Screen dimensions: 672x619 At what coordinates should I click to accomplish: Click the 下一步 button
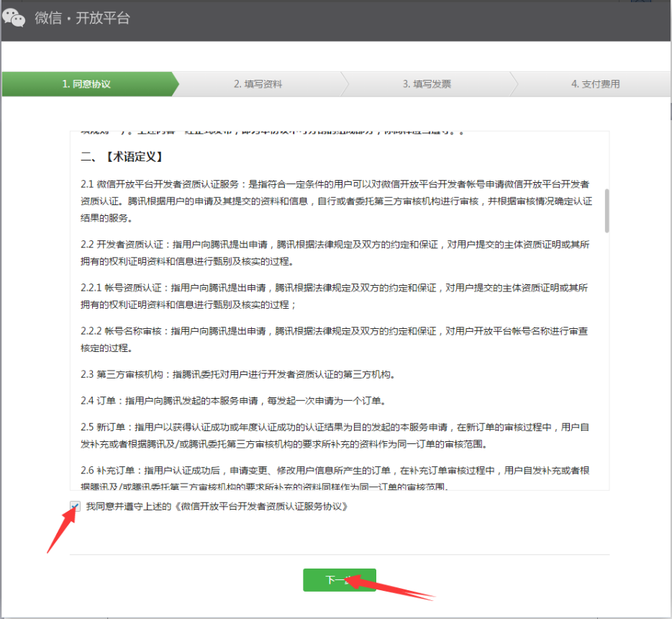[x=339, y=579]
